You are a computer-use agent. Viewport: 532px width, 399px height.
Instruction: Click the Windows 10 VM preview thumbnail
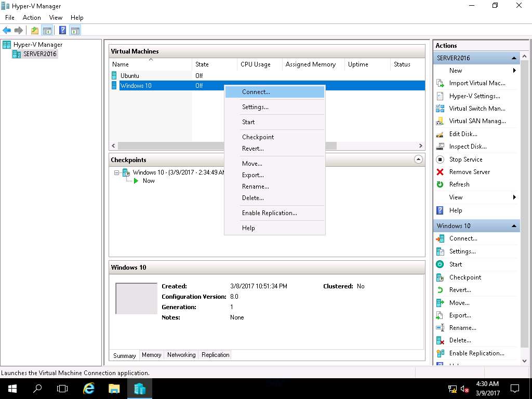(x=137, y=299)
